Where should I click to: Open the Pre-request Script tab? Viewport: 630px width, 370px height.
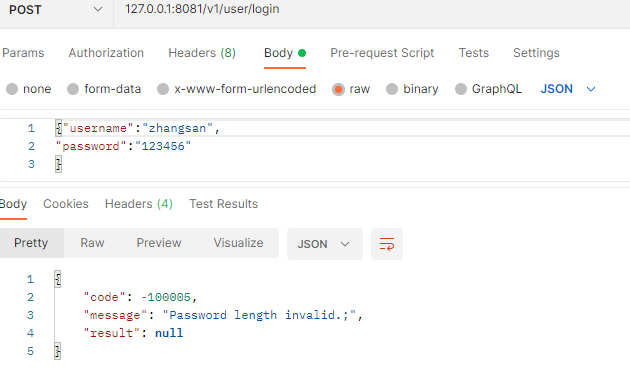382,53
